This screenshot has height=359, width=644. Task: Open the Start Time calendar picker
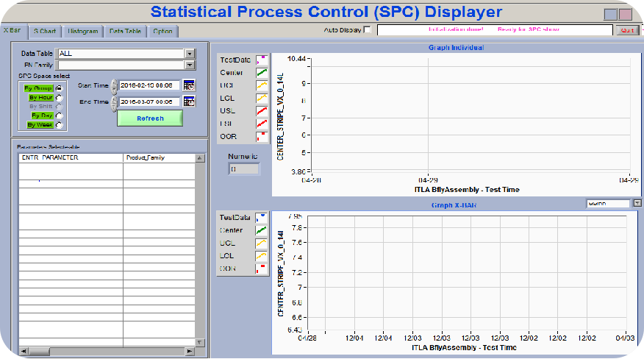(x=189, y=85)
